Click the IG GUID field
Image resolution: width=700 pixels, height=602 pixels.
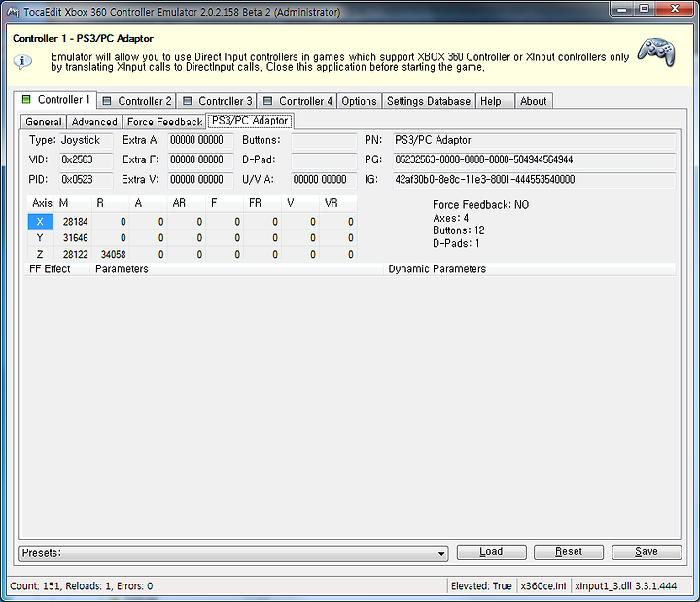[x=535, y=180]
